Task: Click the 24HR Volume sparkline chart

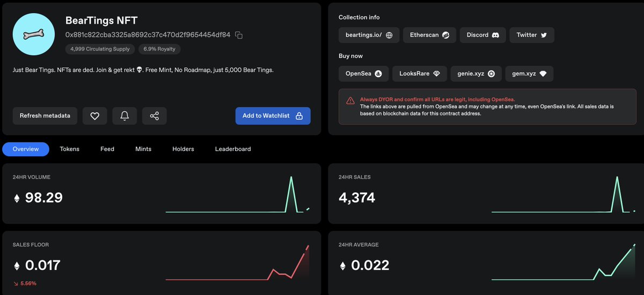Action: point(237,195)
